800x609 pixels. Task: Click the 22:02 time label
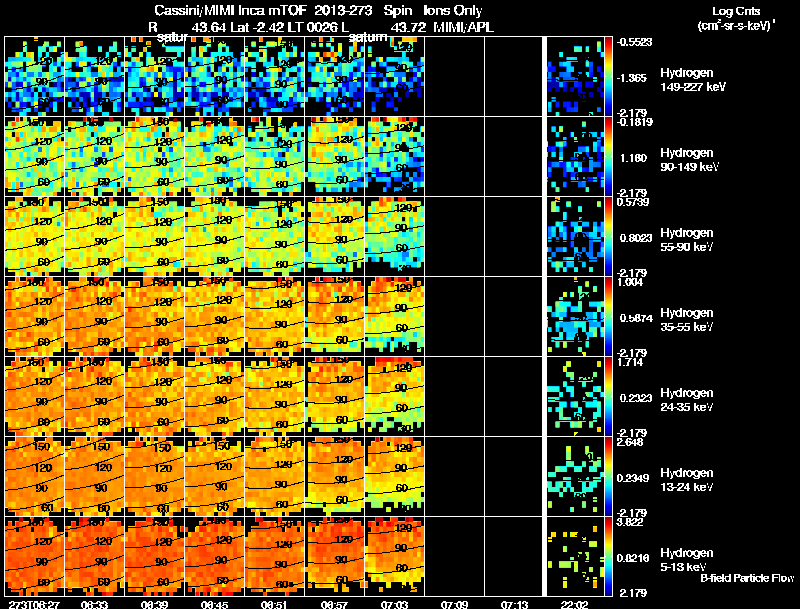tap(574, 603)
